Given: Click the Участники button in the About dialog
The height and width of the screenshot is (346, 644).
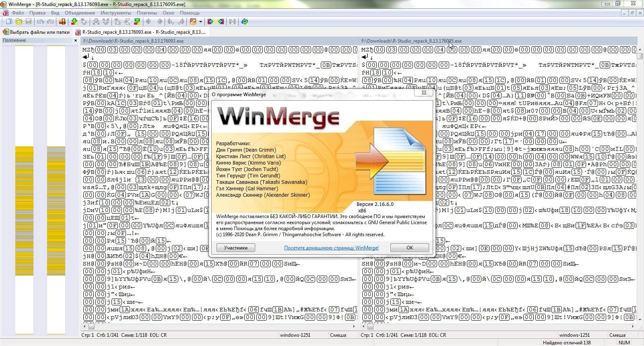Looking at the screenshot, I should pos(236,248).
